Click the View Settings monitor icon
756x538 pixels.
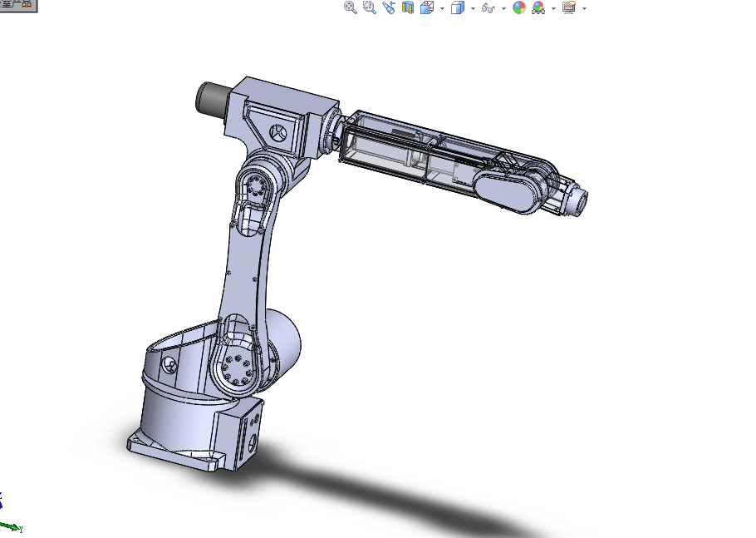click(x=569, y=7)
